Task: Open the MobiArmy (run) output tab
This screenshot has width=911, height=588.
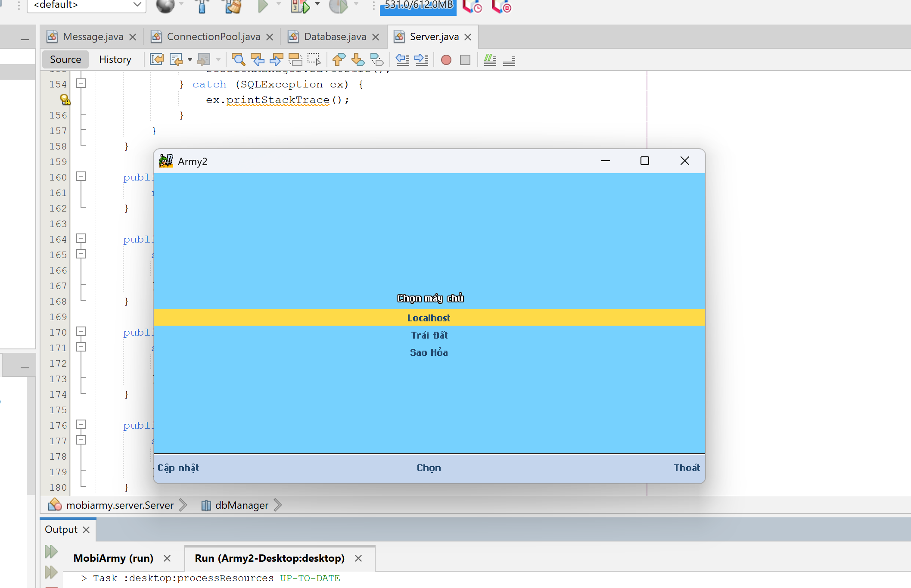Action: tap(113, 558)
